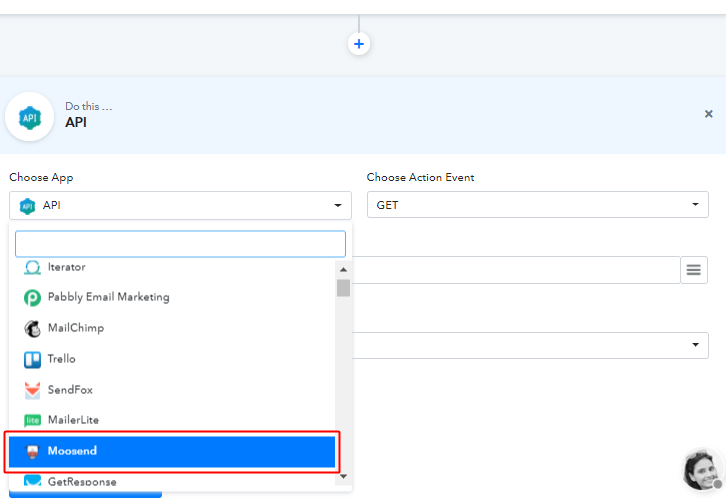Click the SendFox fox icon
This screenshot has width=726, height=500.
[32, 390]
